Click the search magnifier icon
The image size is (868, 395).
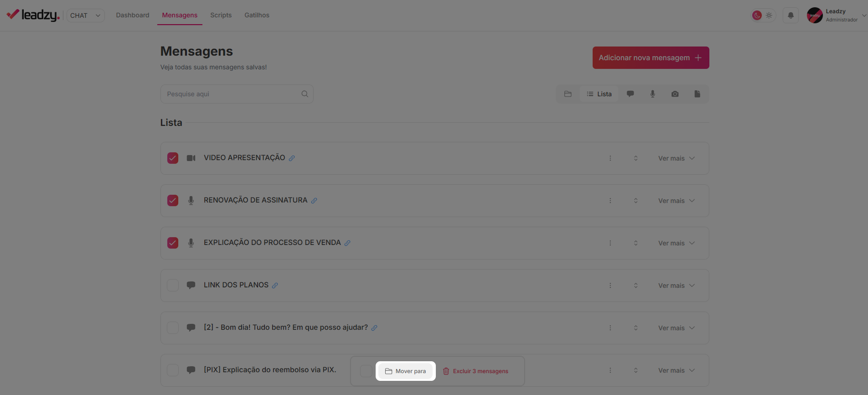click(305, 94)
